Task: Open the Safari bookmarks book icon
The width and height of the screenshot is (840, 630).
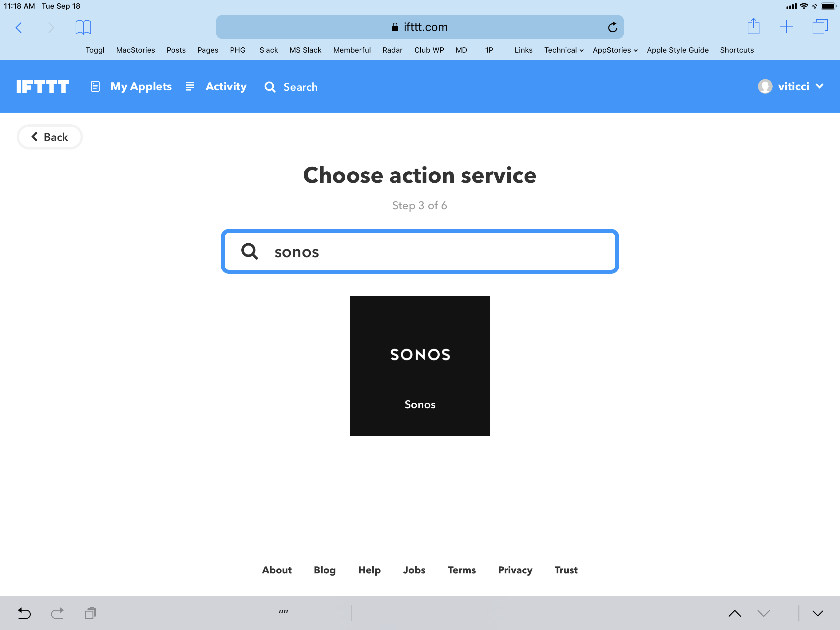Action: click(83, 27)
